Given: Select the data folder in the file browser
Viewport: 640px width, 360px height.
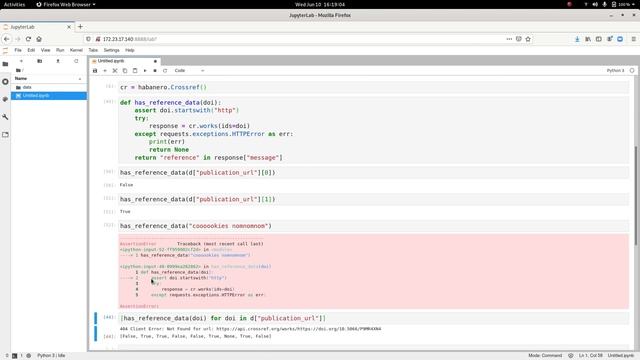Looking at the screenshot, I should point(49,87).
